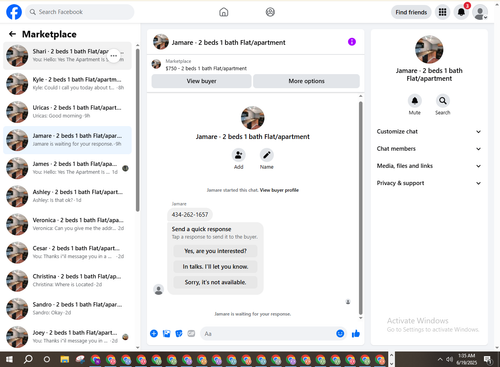This screenshot has width=500, height=367.
Task: Open the Groups icon in top bar
Action: [x=270, y=12]
